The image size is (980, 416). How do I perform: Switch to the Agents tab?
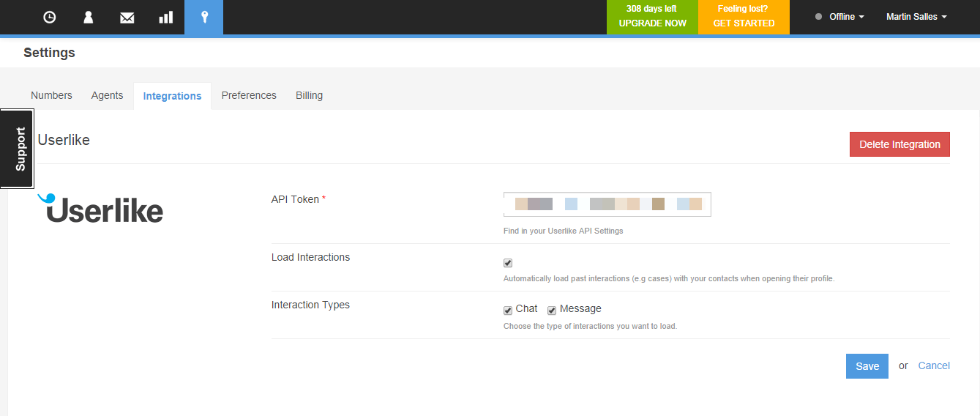(107, 95)
